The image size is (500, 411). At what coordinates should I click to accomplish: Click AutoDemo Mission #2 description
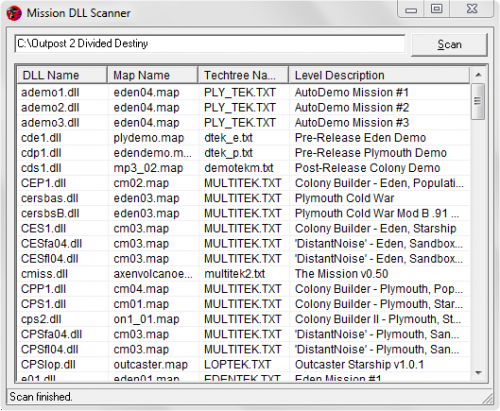click(x=352, y=107)
